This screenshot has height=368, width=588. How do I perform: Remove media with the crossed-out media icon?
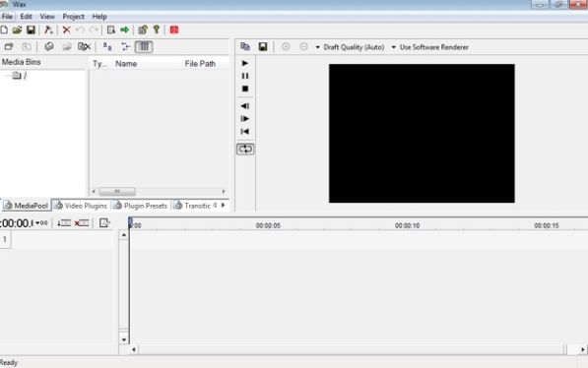click(85, 47)
